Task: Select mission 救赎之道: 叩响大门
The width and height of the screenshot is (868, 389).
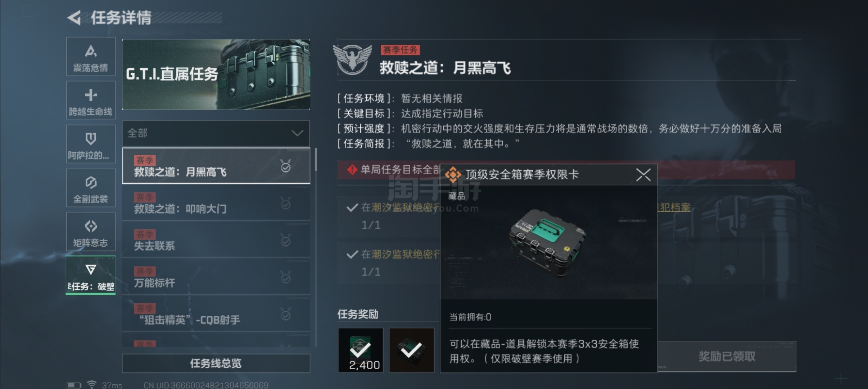Action: [216, 203]
